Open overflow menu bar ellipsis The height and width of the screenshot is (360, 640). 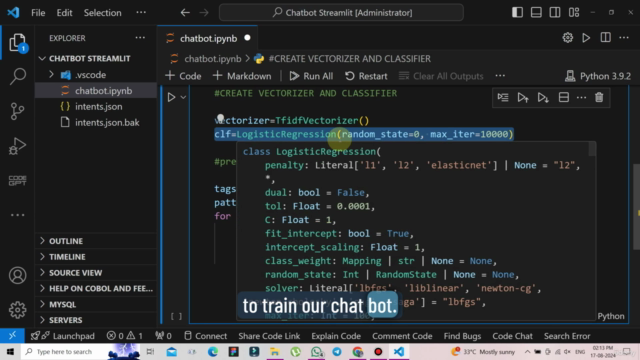point(141,12)
